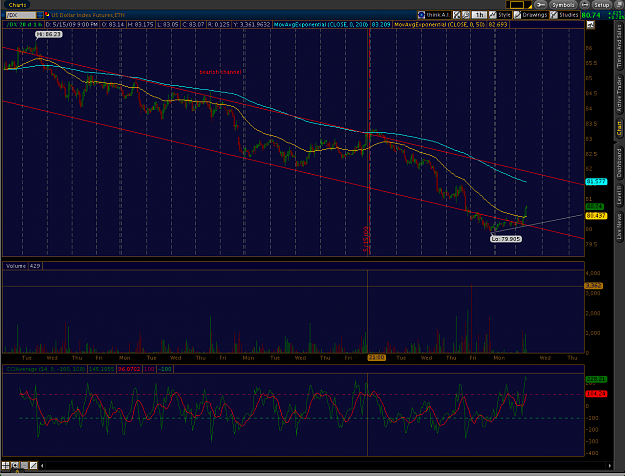Click the green CCI axis value label
Screen dimensions: 625x476
596,379
